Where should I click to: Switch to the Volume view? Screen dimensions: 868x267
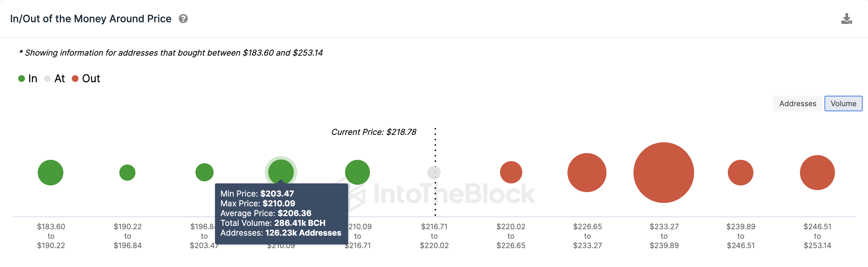point(843,103)
